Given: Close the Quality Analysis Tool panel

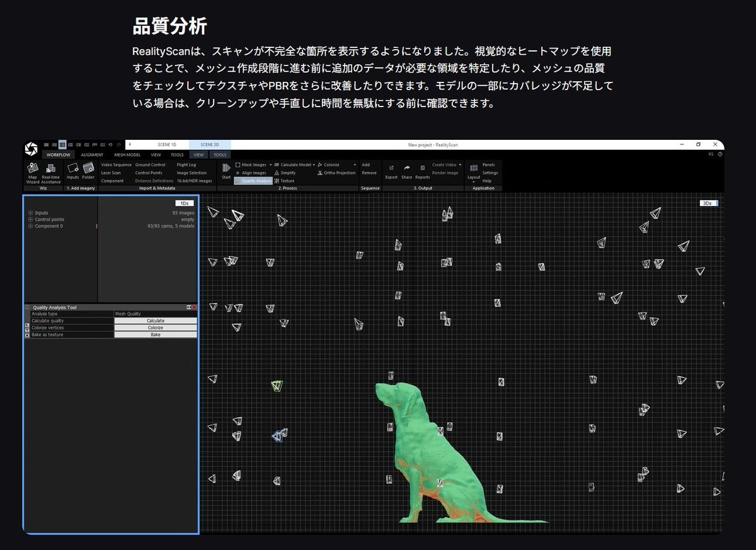Looking at the screenshot, I should coord(195,307).
